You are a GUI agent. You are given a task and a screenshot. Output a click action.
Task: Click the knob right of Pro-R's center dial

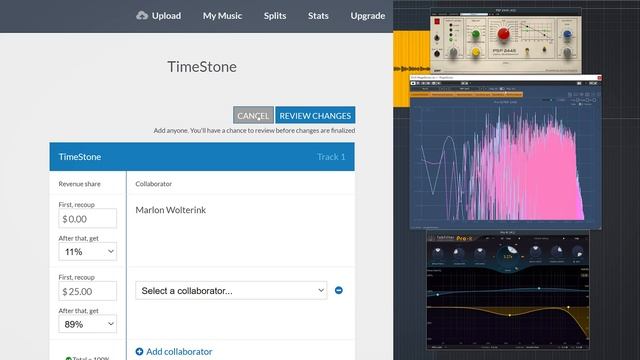[535, 252]
